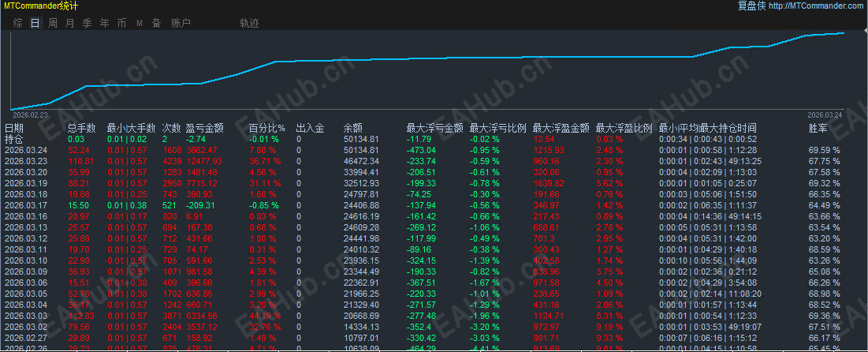Image resolution: width=868 pixels, height=352 pixels.
Task: Click the 最大浮亏金额 column header
Action: 435,129
